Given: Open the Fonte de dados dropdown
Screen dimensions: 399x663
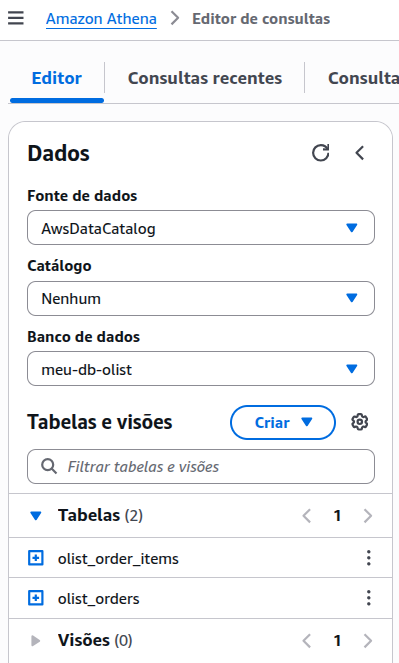Looking at the screenshot, I should tap(201, 228).
